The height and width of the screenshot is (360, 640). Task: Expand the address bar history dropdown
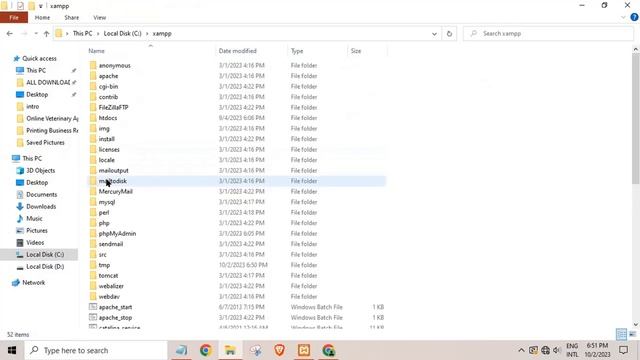click(x=434, y=34)
